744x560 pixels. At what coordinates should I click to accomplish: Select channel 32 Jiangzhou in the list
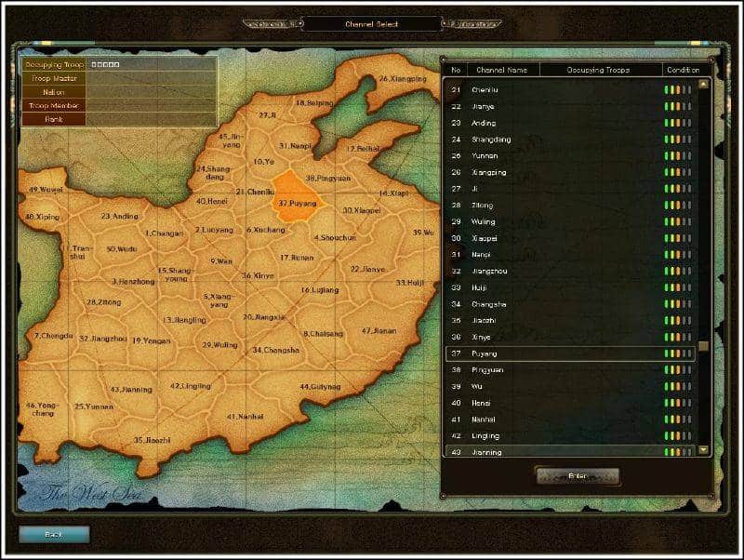[x=570, y=271]
